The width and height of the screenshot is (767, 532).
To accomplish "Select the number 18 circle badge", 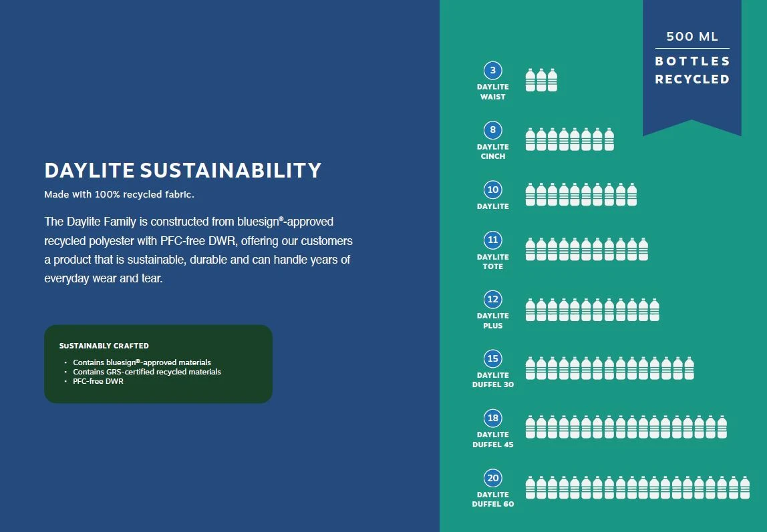I will pos(493,419).
